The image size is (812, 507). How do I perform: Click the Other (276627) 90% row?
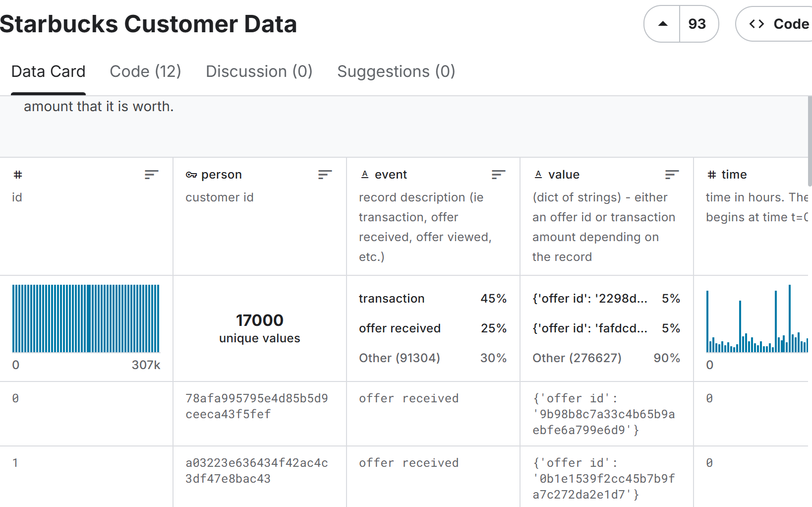tap(606, 358)
